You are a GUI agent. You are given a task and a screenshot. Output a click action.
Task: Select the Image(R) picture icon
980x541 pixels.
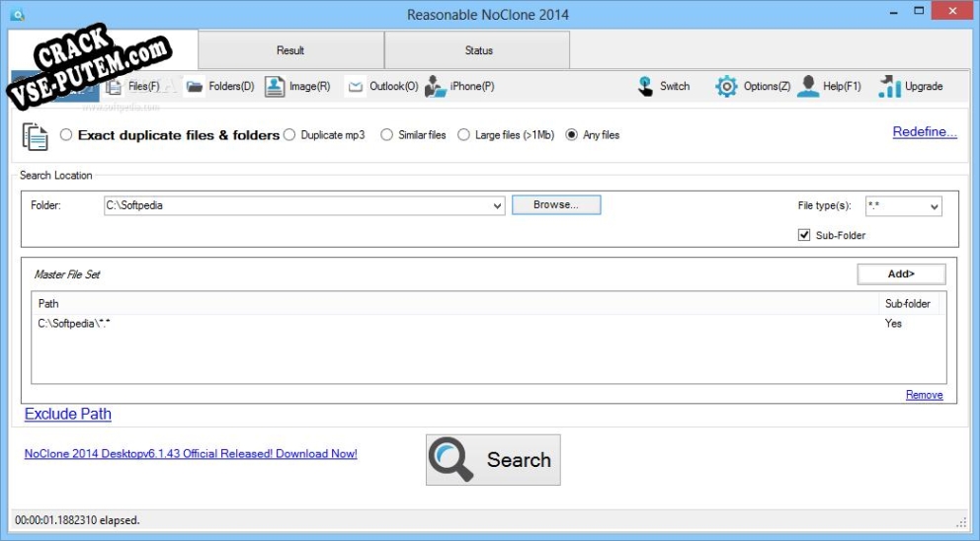(275, 86)
